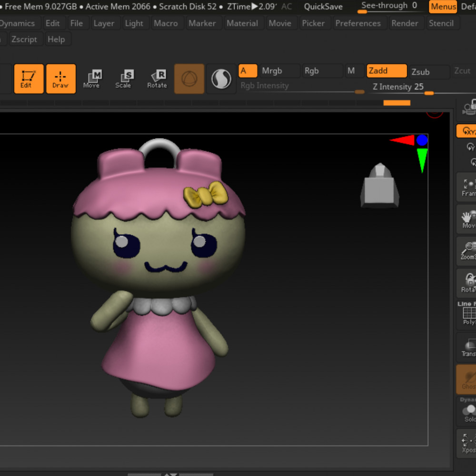Screen dimensions: 476x476
Task: Open the Layer menu
Action: [x=104, y=23]
